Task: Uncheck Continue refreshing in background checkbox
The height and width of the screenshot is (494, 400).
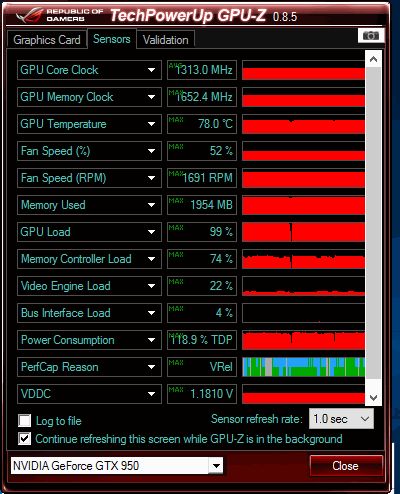Action: coord(25,439)
